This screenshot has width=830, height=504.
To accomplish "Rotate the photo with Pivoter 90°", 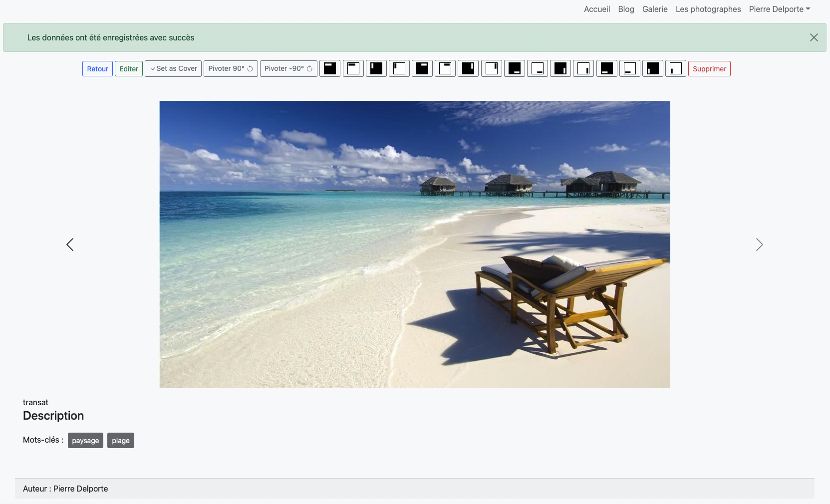I will pos(231,69).
